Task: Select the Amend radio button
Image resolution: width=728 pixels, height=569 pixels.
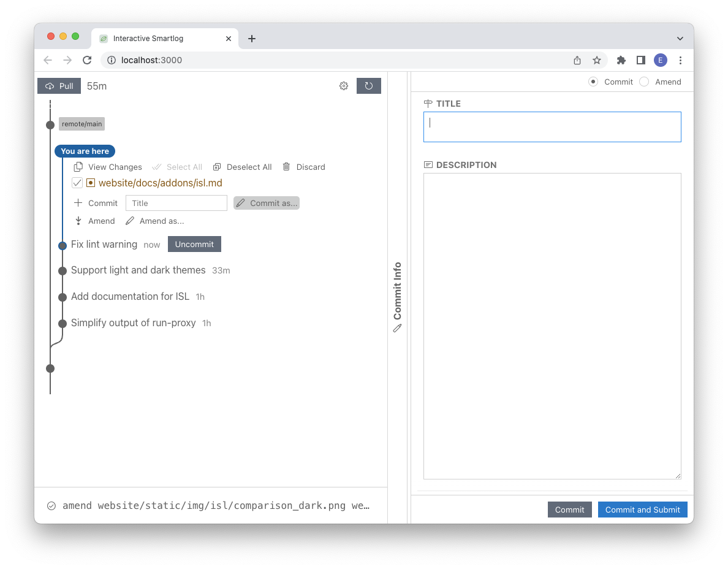Action: click(644, 81)
